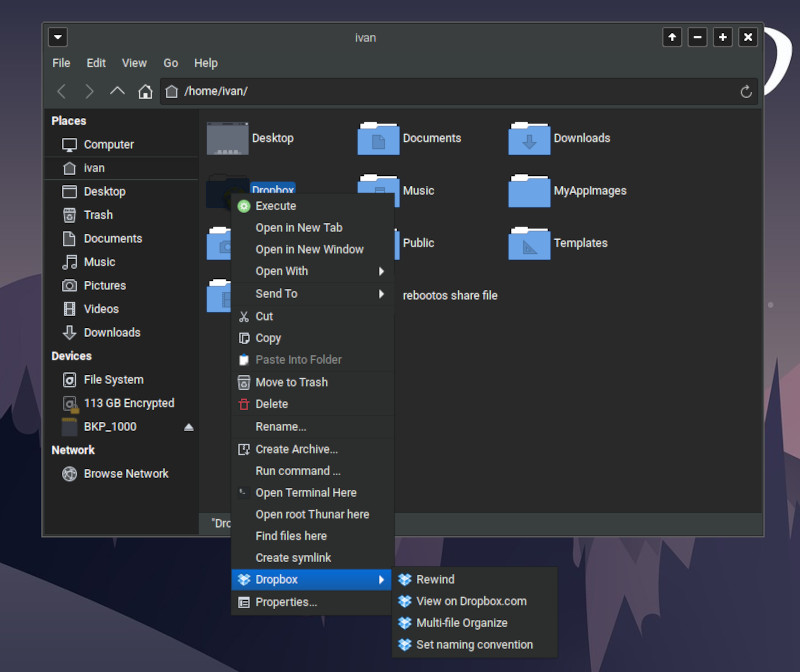Screen dimensions: 800x672
Task: Open Desktop in the Places sidebar
Action: [121, 191]
